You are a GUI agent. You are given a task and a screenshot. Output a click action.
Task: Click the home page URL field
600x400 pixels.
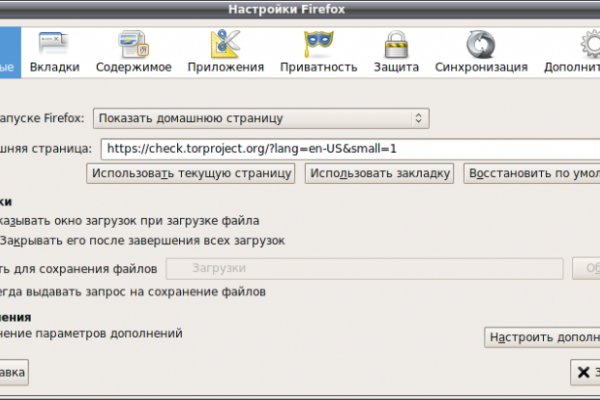[350, 148]
